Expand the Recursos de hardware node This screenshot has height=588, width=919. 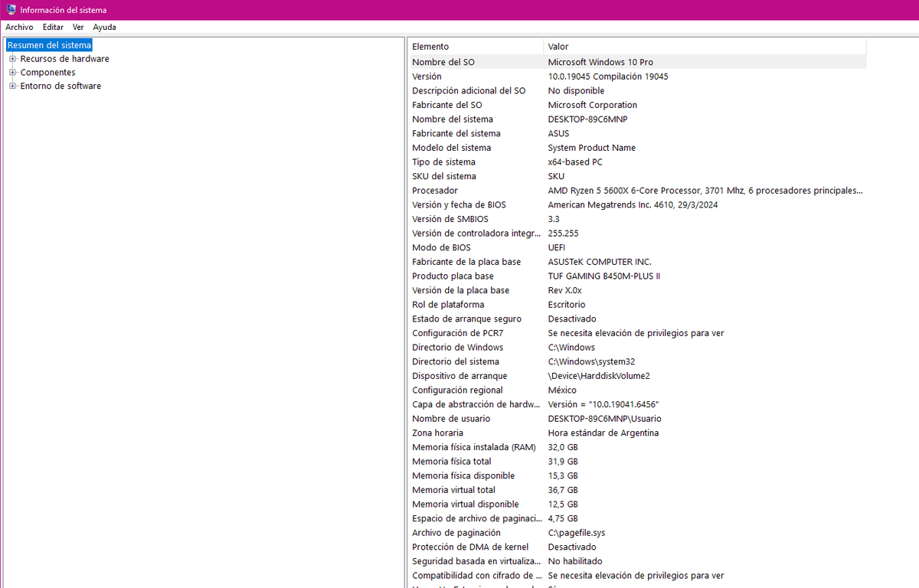12,59
